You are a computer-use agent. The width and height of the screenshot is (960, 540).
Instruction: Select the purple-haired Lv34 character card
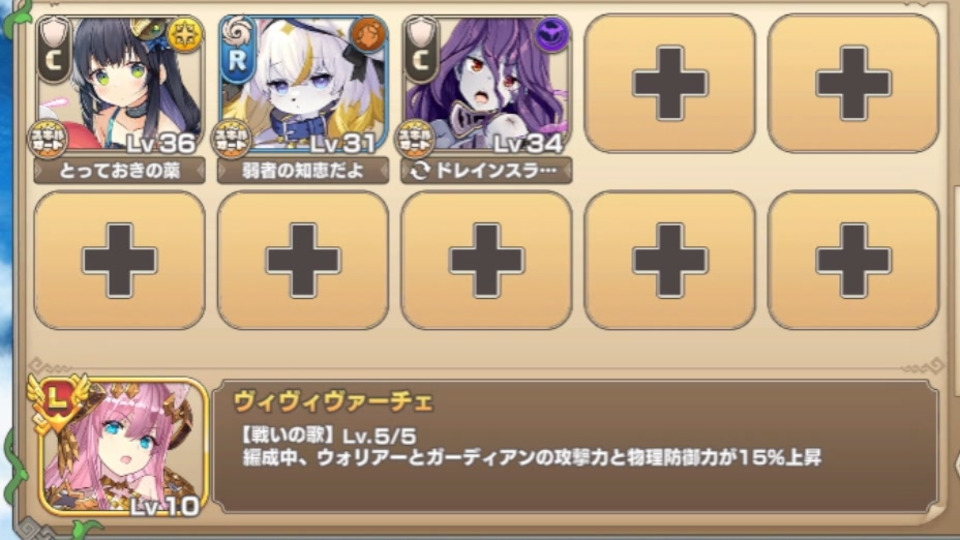click(487, 84)
